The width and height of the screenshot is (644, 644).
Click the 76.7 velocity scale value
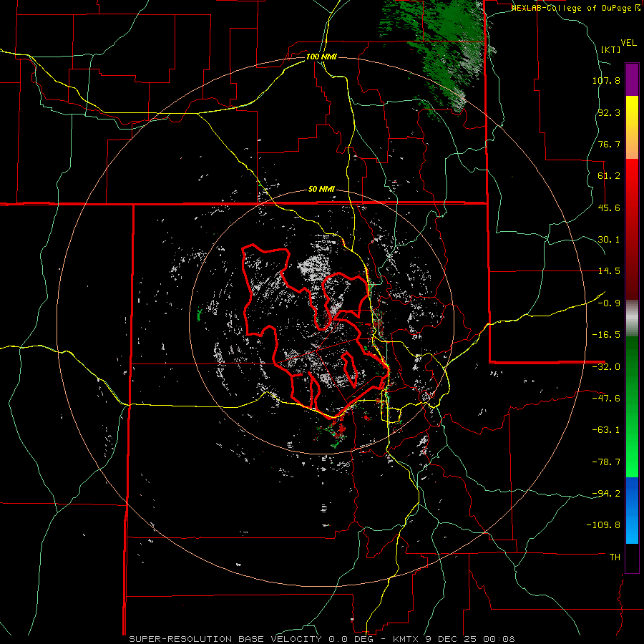coord(609,144)
